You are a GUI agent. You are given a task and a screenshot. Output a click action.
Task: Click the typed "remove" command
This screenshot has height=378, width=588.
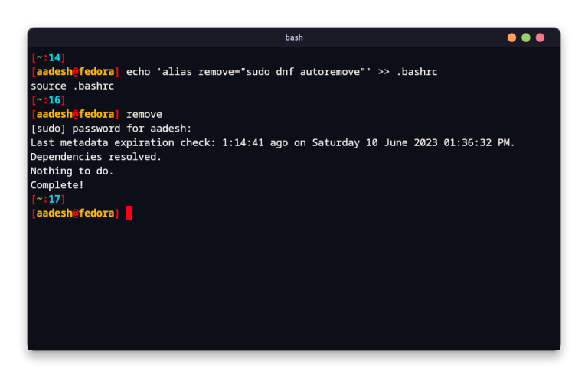(144, 114)
